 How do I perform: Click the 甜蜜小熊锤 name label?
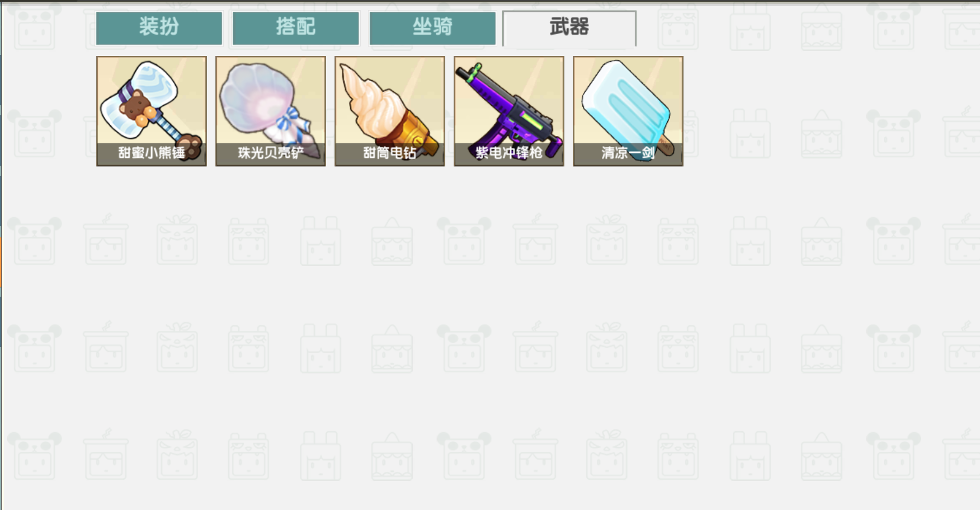coord(152,153)
